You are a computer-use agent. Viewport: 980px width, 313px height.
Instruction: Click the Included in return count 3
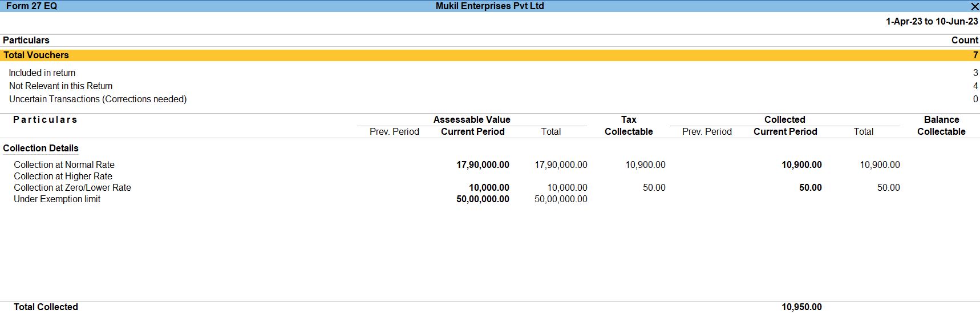975,73
